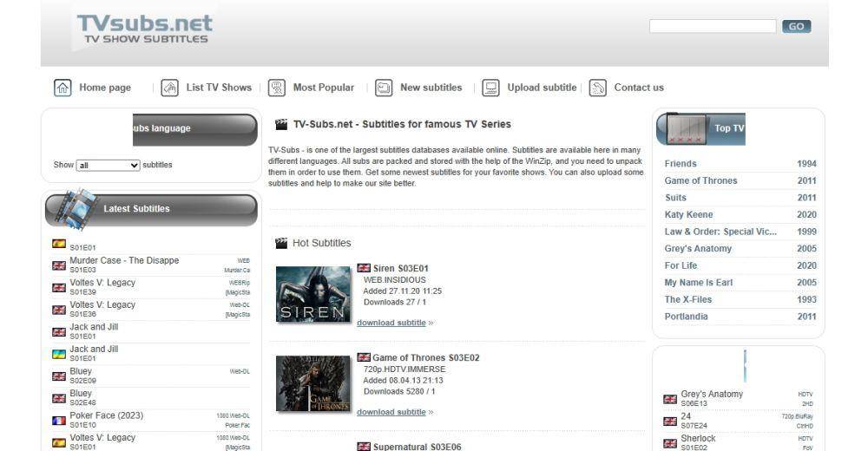This screenshot has width=868, height=451.
Task: Open the Contact us menu item
Action: (639, 88)
